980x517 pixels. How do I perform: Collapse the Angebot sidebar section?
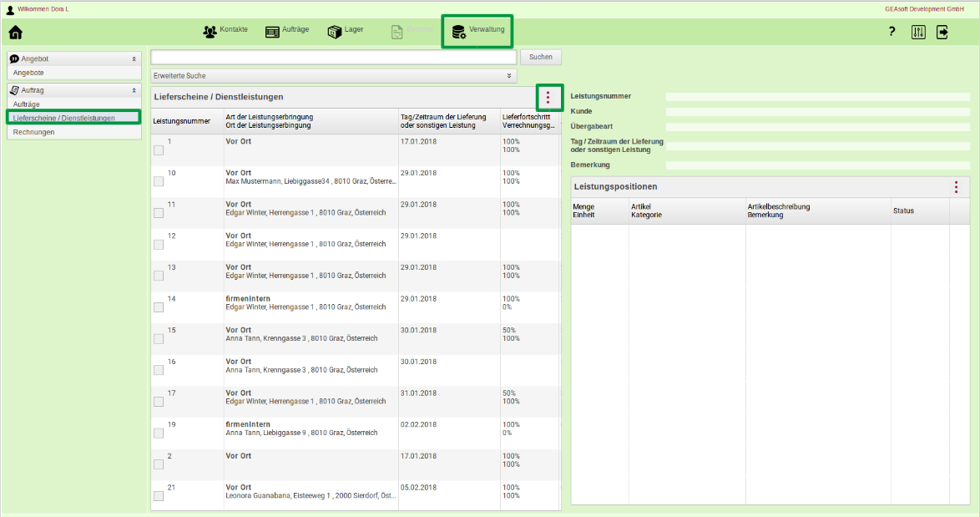(134, 59)
